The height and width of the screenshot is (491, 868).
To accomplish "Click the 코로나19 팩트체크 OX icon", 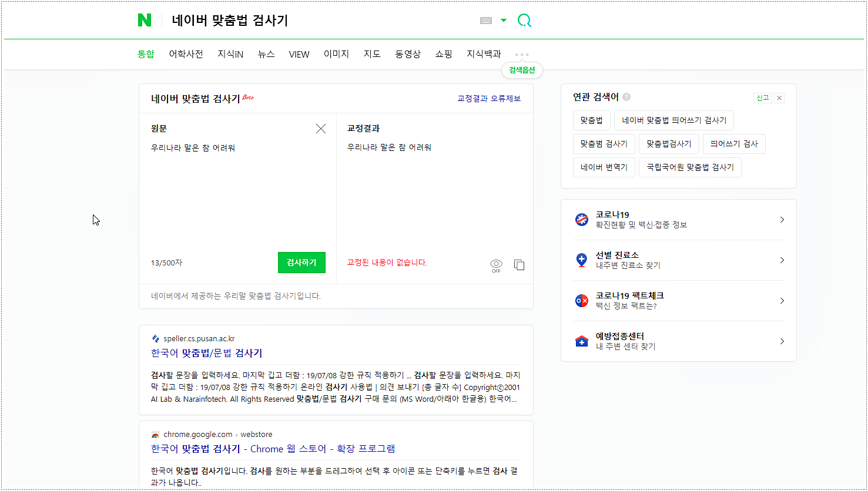I will click(x=582, y=301).
